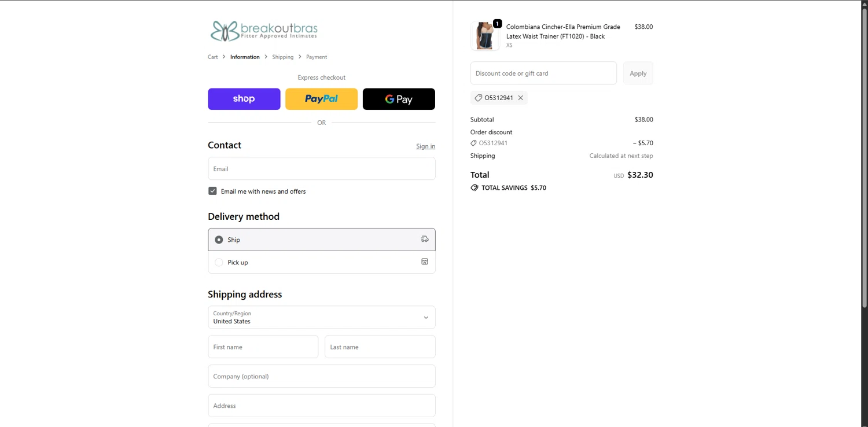Pay with Shop Pay button
The image size is (868, 427).
[x=244, y=99]
